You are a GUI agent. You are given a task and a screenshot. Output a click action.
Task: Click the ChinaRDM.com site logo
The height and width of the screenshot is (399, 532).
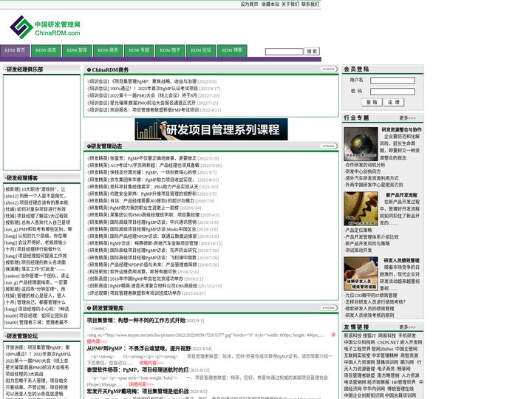click(45, 28)
